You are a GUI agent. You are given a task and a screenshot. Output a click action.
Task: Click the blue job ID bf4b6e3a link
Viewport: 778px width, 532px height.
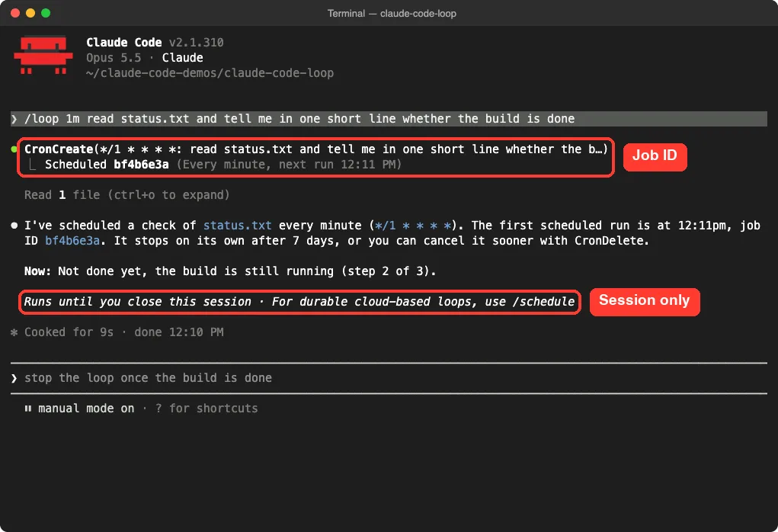(x=72, y=241)
